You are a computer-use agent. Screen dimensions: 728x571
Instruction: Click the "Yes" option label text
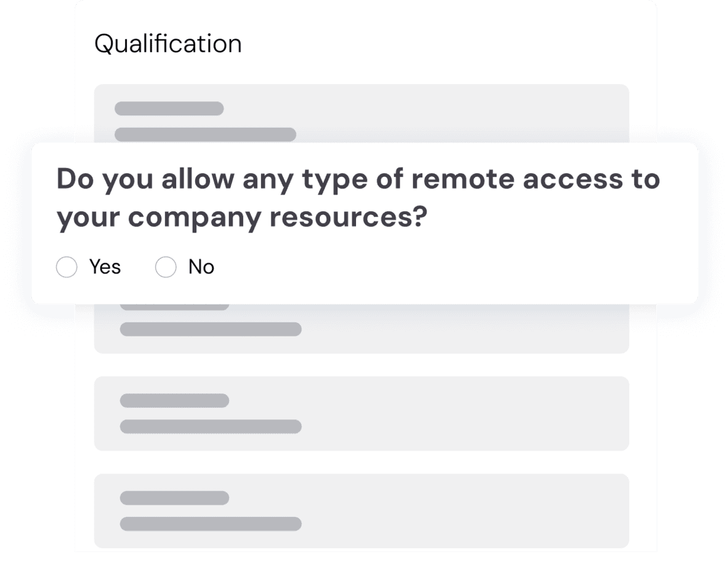point(105,267)
